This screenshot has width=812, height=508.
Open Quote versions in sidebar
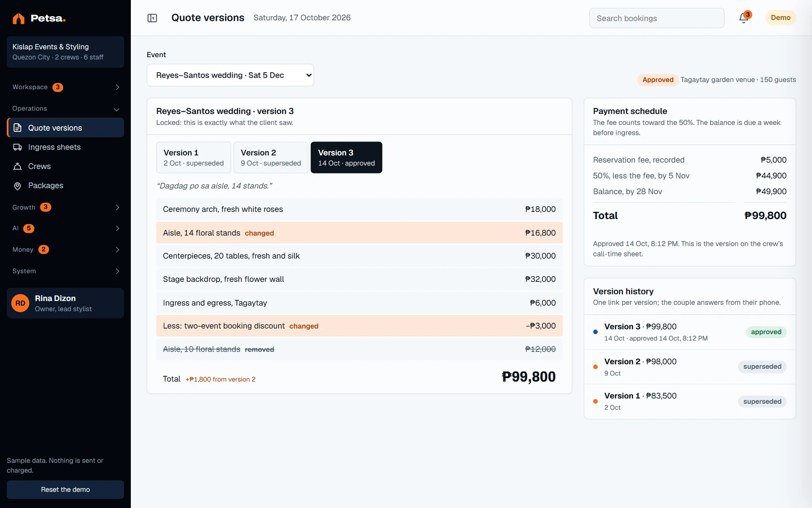tap(65, 128)
